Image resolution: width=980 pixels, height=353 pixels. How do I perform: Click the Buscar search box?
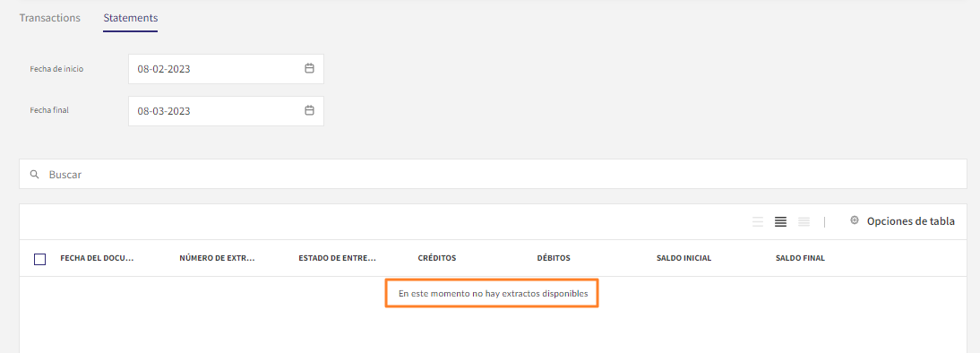493,175
